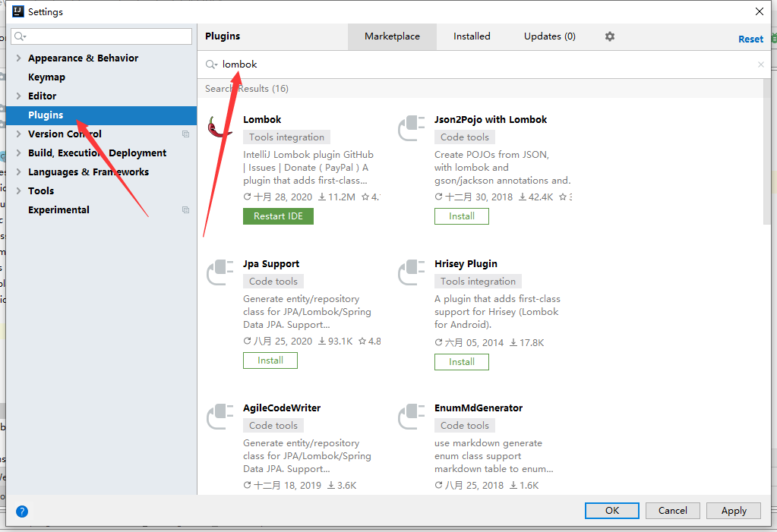Expand the Editor settings section
777x532 pixels.
(18, 96)
